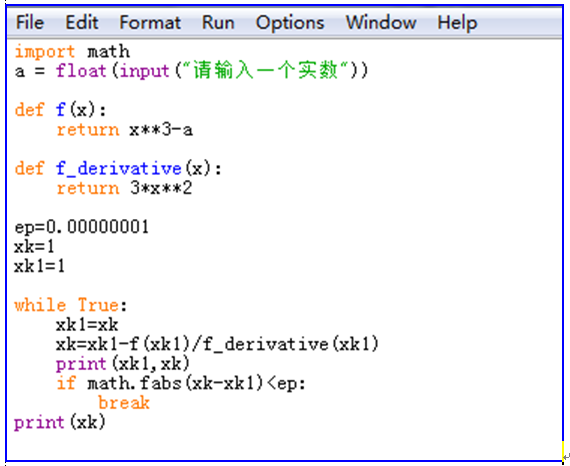Click the Newton iteration line 'xk=xk1-f(xk1)/f_derivative(xk1)'
Viewport: 570px width, 466px height.
pyautogui.click(x=217, y=344)
